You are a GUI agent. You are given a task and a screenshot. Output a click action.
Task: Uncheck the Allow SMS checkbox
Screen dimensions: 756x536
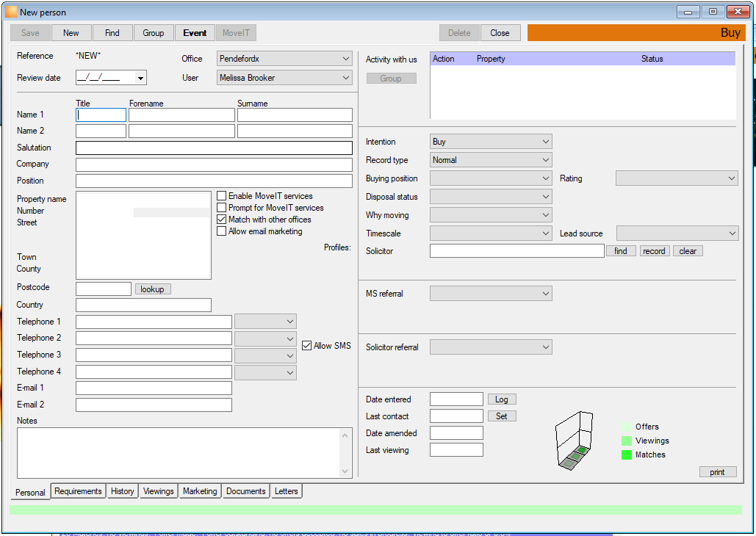(x=306, y=346)
